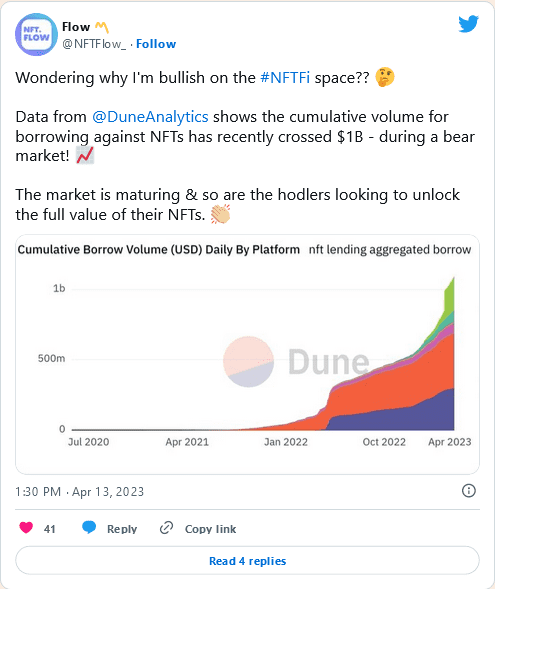This screenshot has height=654, width=550.
Task: Open the cumulative borrow volume chart image
Action: (247, 354)
